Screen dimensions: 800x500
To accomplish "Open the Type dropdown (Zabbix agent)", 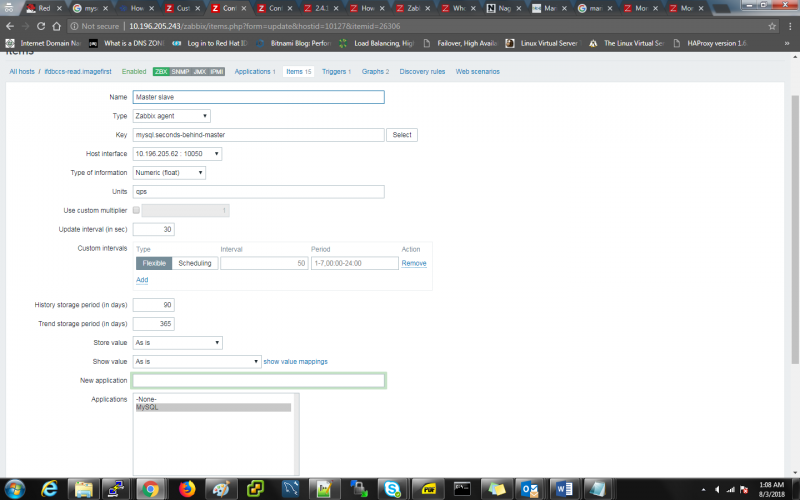I will pyautogui.click(x=171, y=116).
